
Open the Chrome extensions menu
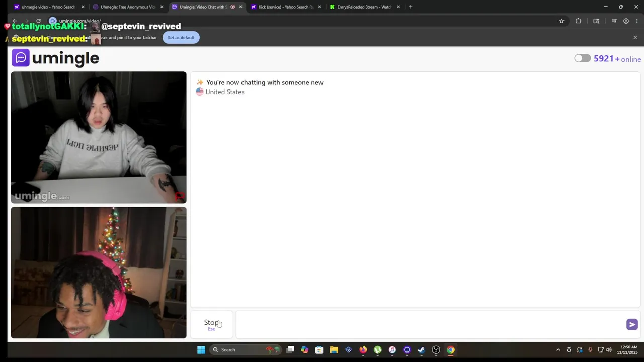(579, 21)
